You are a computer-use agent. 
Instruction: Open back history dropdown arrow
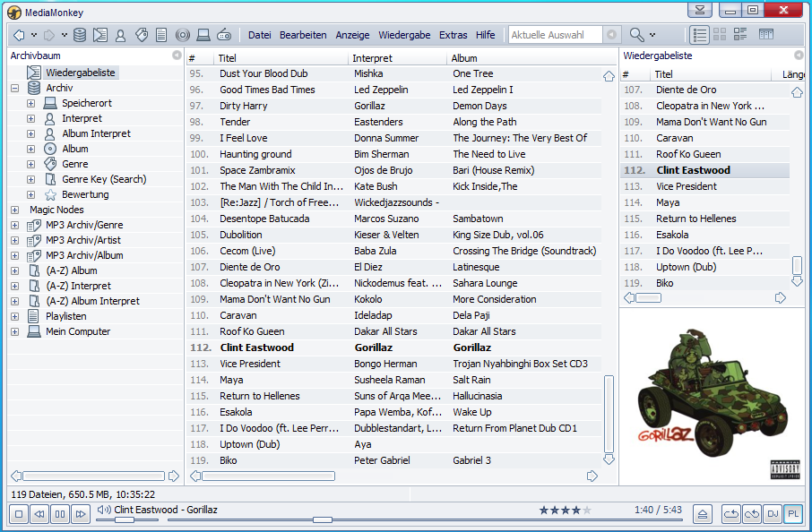tap(34, 35)
